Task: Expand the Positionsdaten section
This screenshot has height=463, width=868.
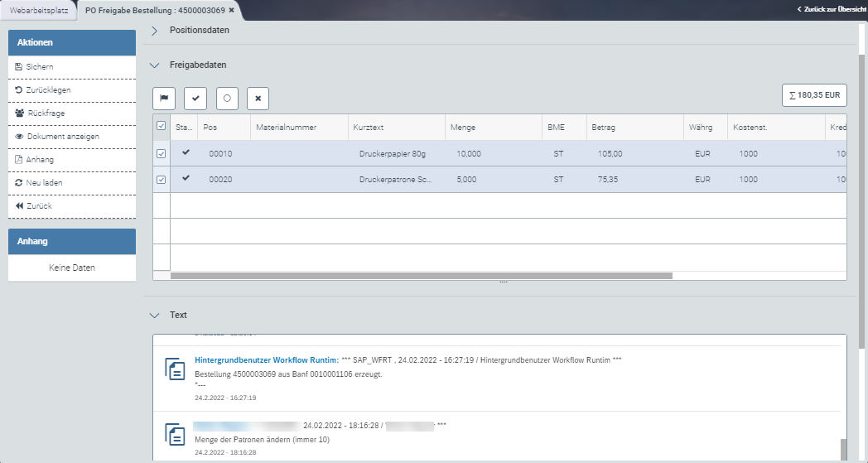Action: pyautogui.click(x=154, y=31)
